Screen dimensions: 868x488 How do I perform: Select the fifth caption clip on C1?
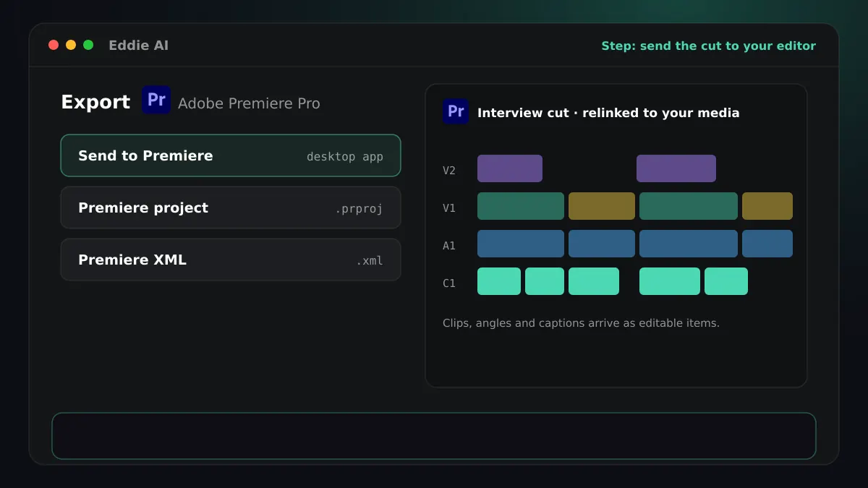point(726,281)
